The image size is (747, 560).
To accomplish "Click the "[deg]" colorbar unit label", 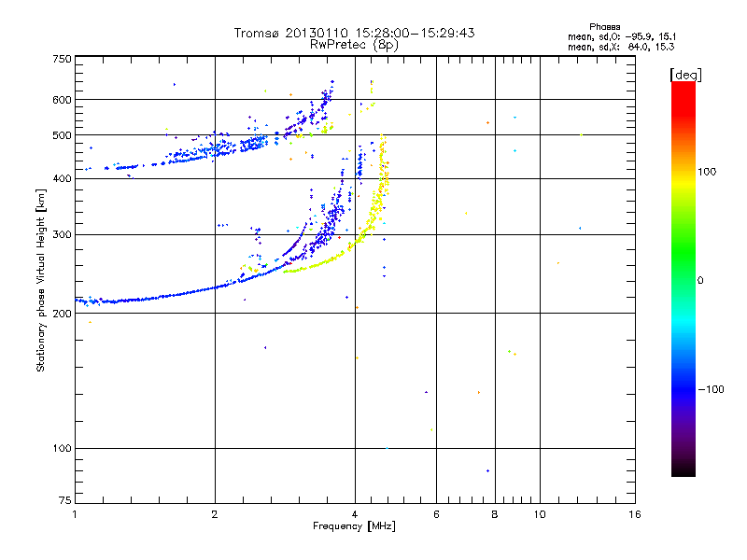I will pyautogui.click(x=685, y=75).
